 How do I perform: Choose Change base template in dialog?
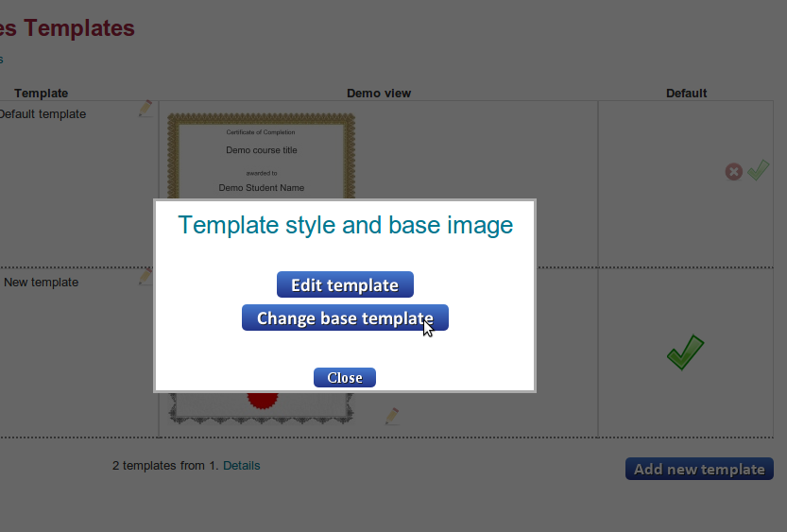(345, 318)
